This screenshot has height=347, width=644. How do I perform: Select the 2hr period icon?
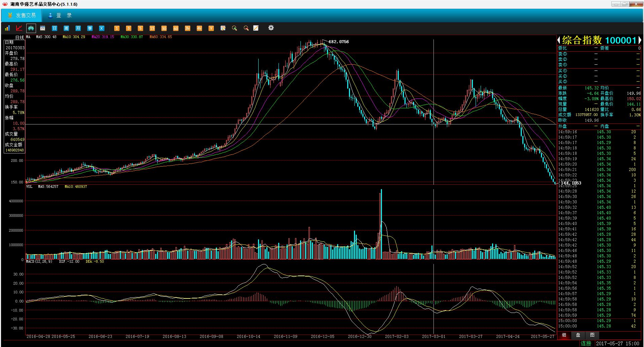pos(188,28)
